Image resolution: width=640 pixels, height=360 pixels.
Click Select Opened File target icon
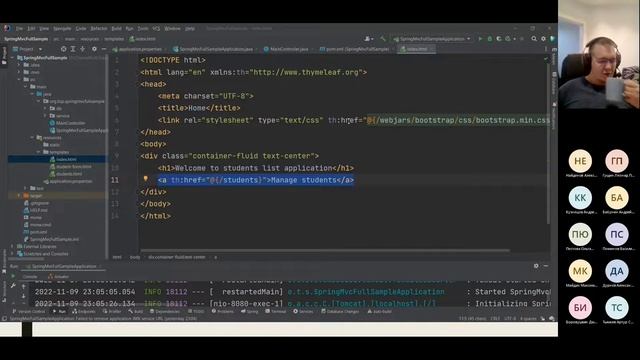coord(63,49)
